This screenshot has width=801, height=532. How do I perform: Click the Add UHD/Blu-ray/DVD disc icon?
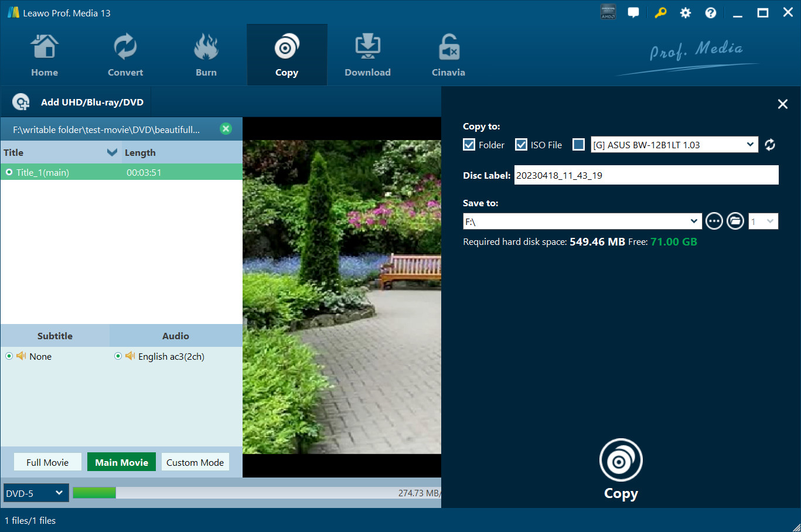click(21, 102)
